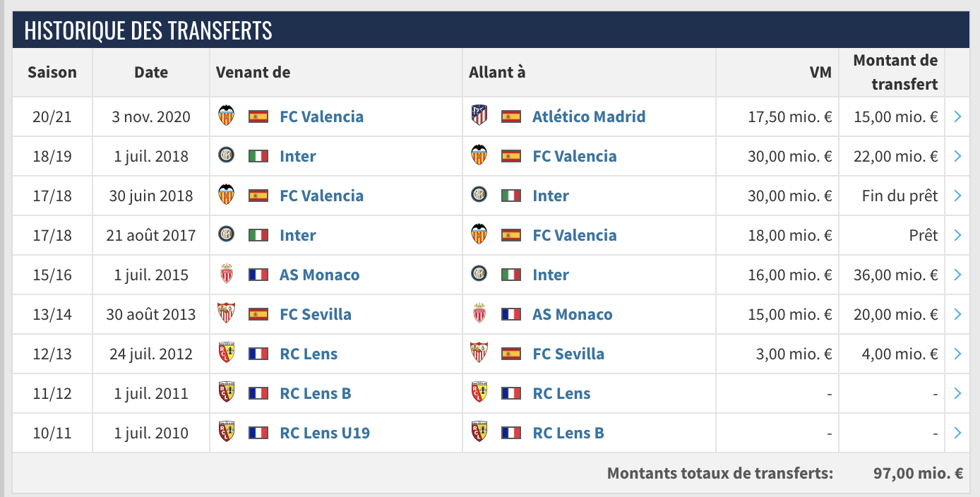The height and width of the screenshot is (497, 980).
Task: Click the Montant de transfert column header
Action: (x=895, y=72)
